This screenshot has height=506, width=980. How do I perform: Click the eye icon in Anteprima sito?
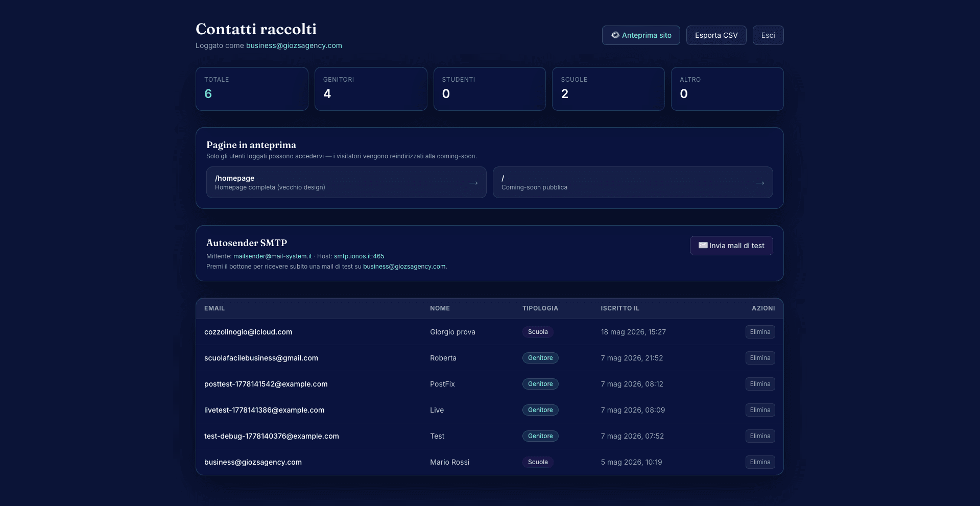click(x=615, y=35)
